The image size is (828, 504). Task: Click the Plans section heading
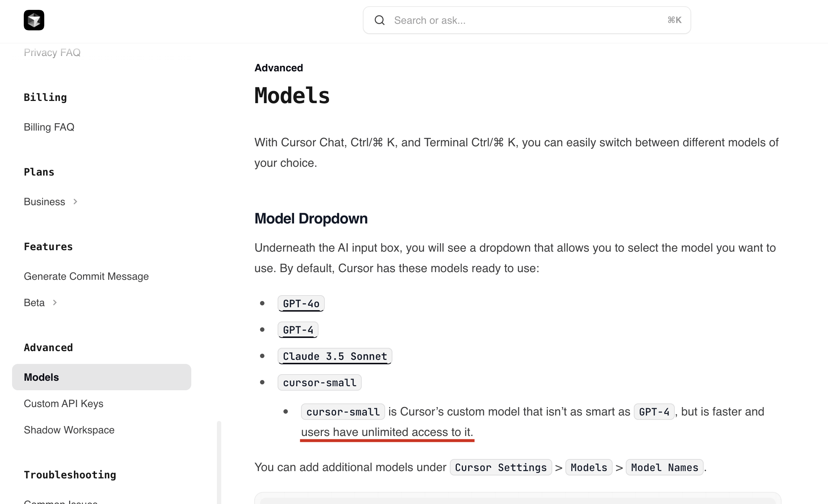point(39,172)
